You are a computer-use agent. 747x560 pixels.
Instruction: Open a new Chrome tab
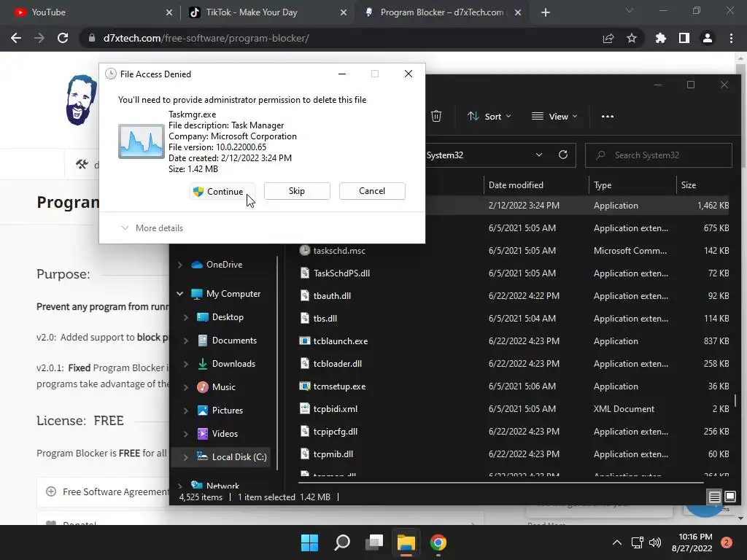[x=546, y=12]
